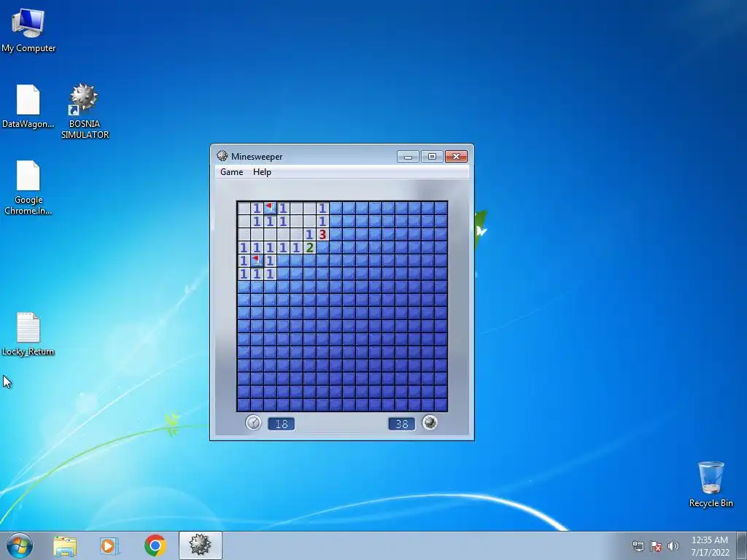Click the flagged cell in the top row
The image size is (747, 560).
[270, 208]
